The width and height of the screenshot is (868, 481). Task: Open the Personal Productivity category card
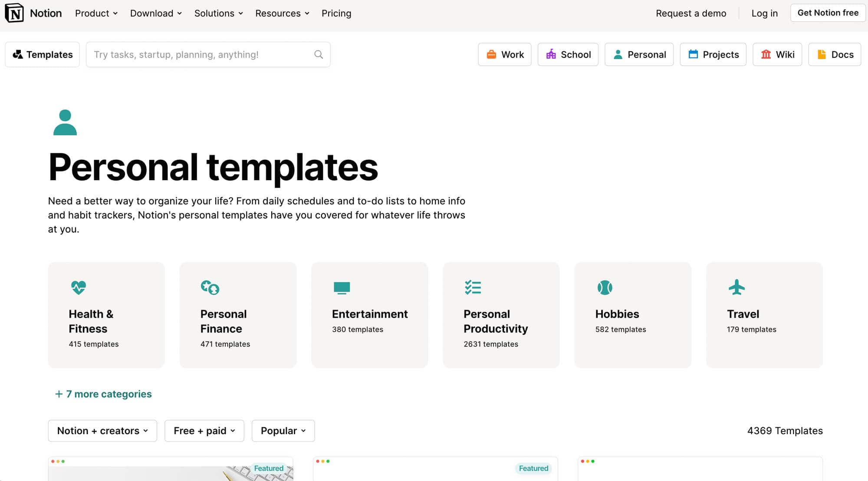(501, 315)
